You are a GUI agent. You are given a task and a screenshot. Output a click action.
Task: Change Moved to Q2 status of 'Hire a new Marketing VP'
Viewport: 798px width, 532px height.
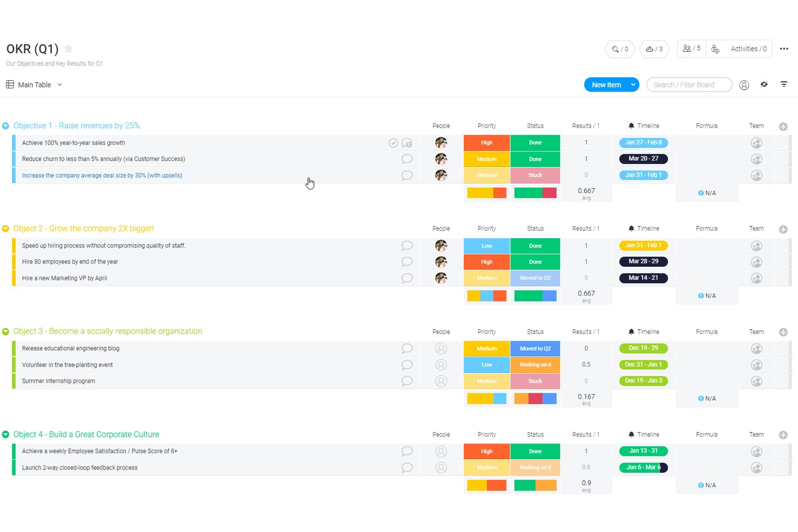point(535,278)
